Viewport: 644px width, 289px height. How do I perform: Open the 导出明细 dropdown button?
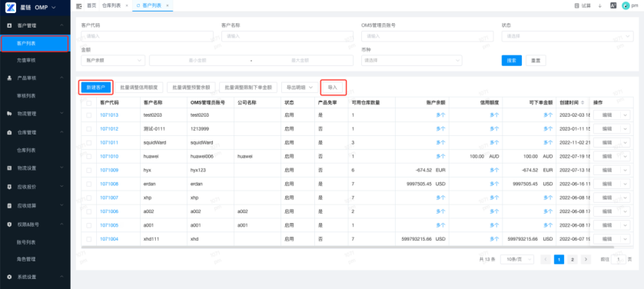point(300,88)
